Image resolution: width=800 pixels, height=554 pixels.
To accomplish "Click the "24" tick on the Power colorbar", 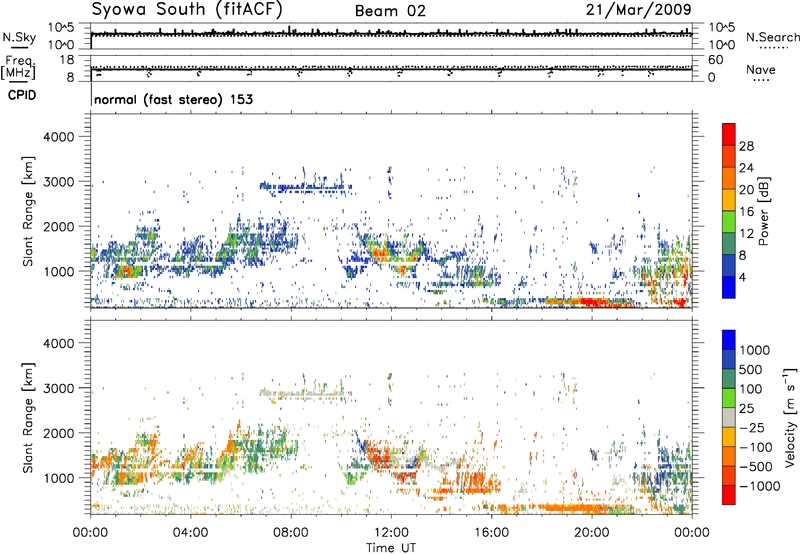I will [x=746, y=168].
